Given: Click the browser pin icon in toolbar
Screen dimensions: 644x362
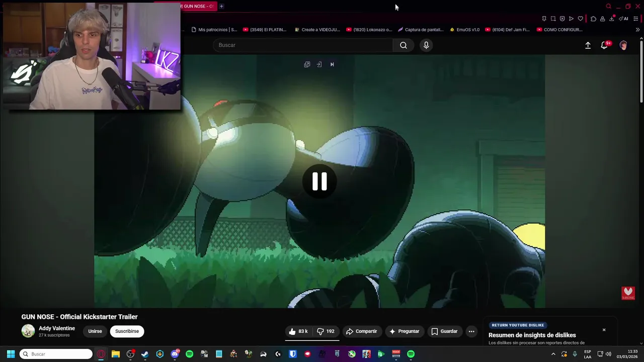Looking at the screenshot, I should point(544,19).
